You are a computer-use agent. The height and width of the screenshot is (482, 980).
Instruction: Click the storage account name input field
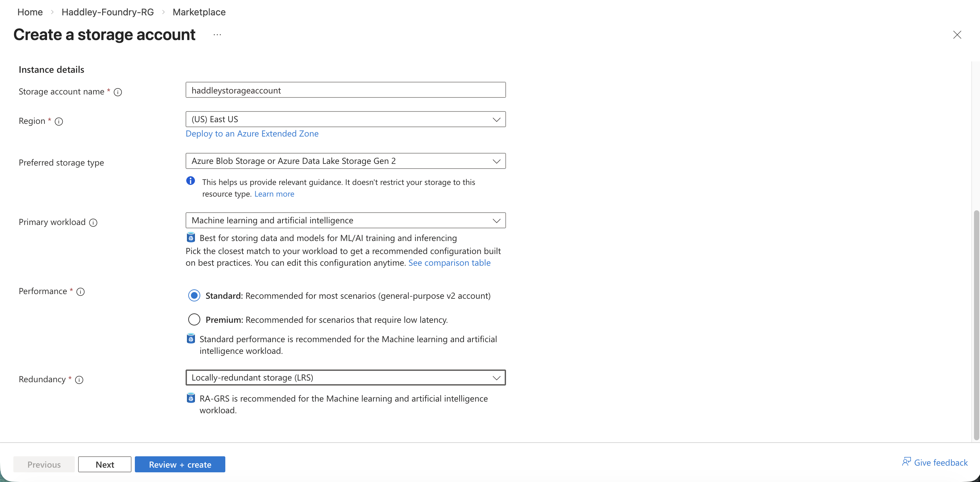[x=345, y=90]
